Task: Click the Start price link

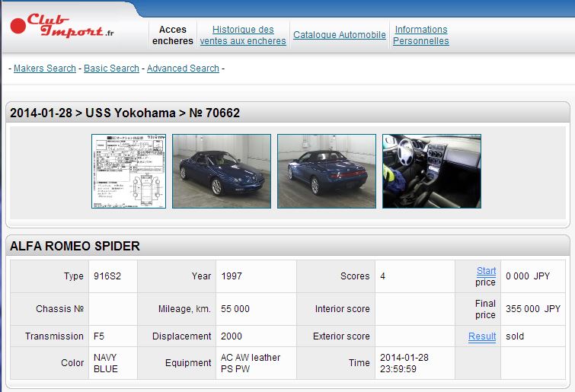Action: pos(486,271)
